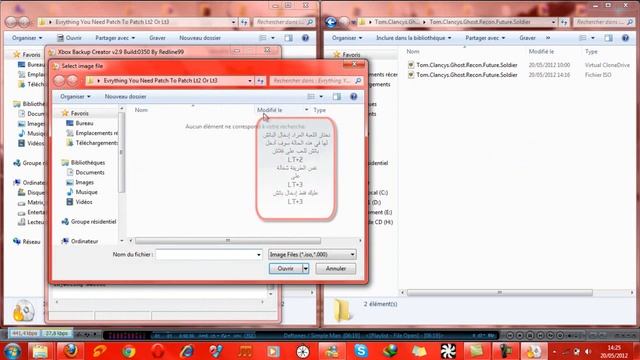Select Bureau in the dialog's sidebar
640x360 pixels.
[x=84, y=123]
